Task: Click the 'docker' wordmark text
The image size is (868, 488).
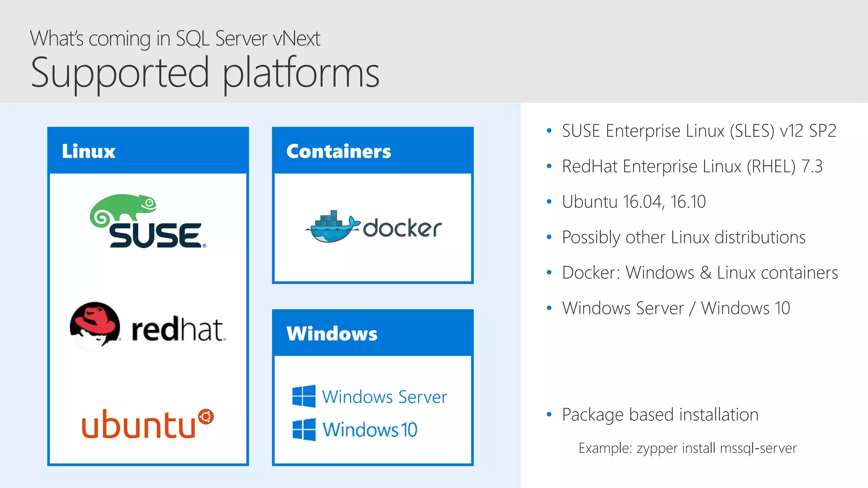Action: 402,229
